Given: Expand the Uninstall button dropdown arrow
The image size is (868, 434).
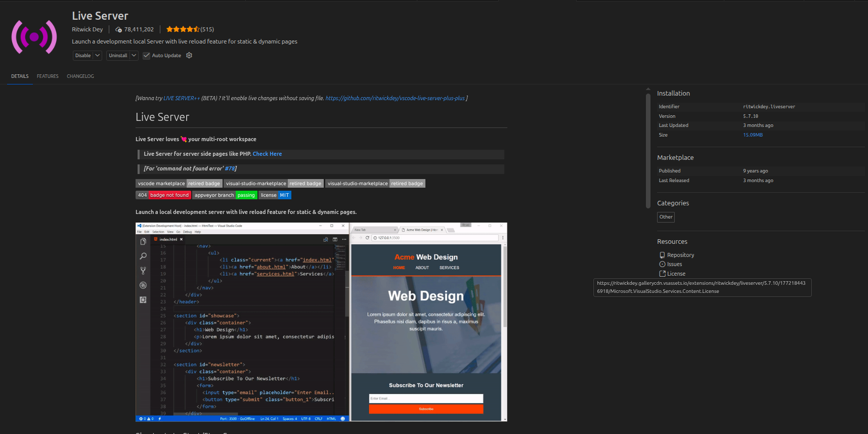Looking at the screenshot, I should tap(134, 56).
